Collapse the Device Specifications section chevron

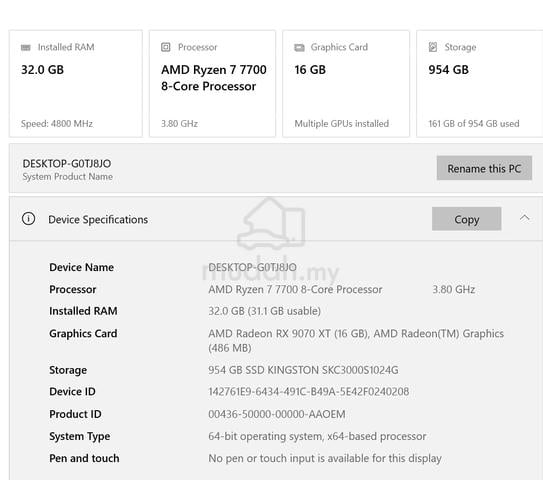[525, 218]
